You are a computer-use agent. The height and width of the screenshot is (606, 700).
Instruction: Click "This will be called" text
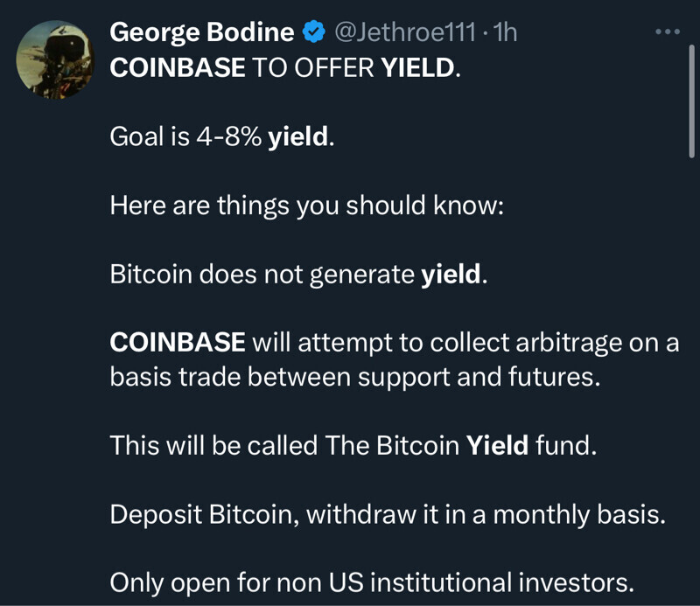tap(214, 445)
